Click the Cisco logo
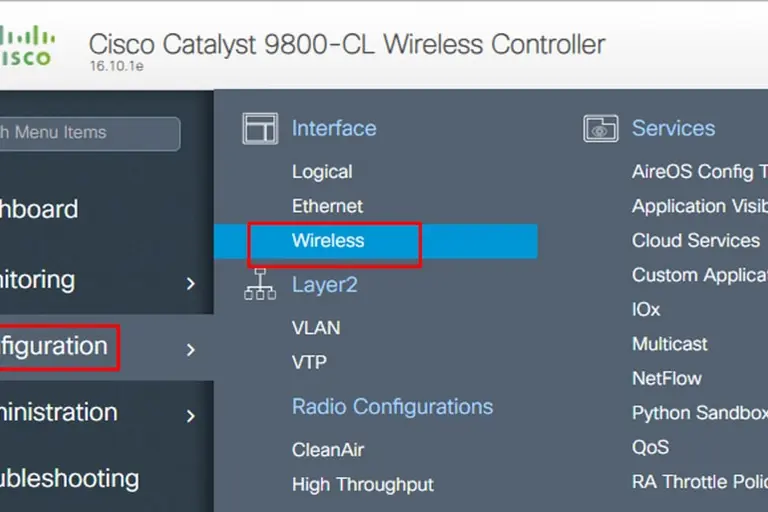768x512 pixels. point(26,46)
